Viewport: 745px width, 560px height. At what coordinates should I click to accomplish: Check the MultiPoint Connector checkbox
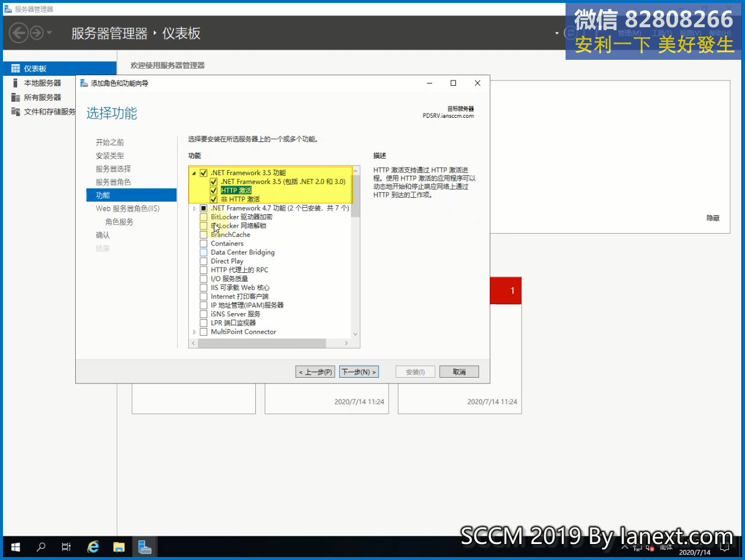pyautogui.click(x=204, y=332)
